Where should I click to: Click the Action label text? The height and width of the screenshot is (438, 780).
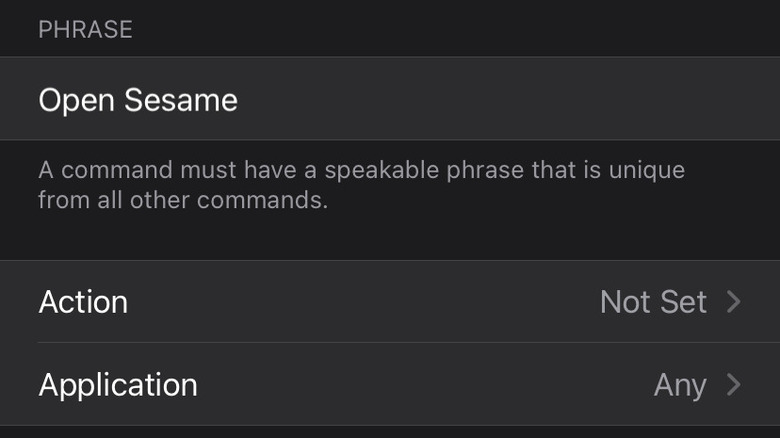[x=83, y=302]
